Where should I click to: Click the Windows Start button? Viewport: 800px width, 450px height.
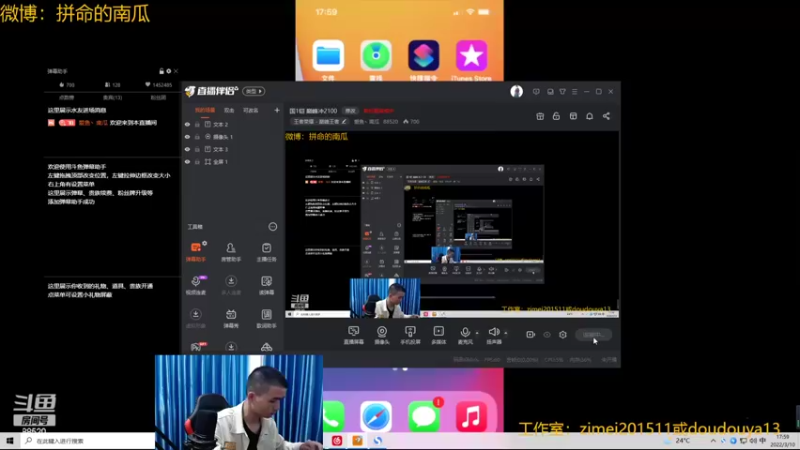[x=9, y=441]
